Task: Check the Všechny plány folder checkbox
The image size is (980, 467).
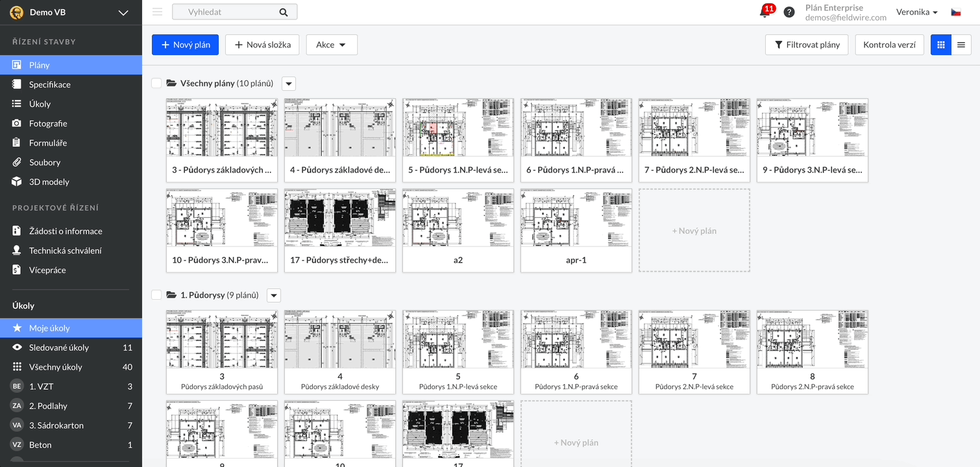Action: pyautogui.click(x=156, y=84)
